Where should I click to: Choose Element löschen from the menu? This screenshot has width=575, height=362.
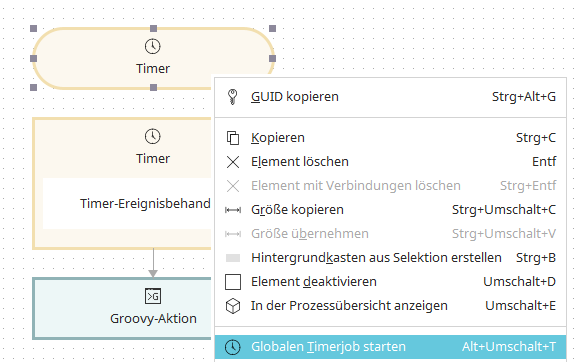[391, 162]
